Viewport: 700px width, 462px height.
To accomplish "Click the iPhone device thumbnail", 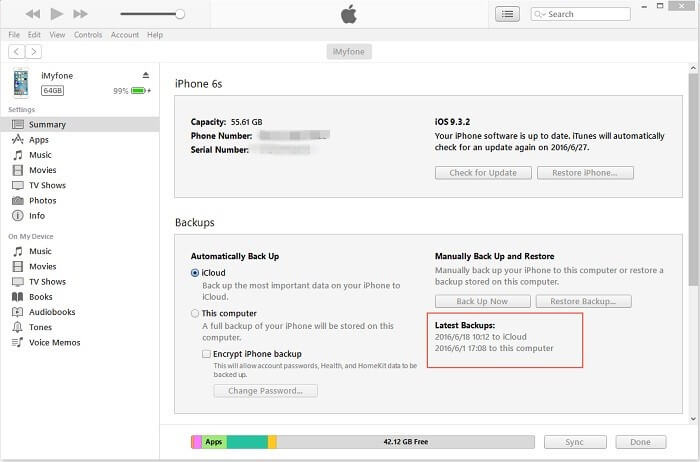I will pos(21,83).
